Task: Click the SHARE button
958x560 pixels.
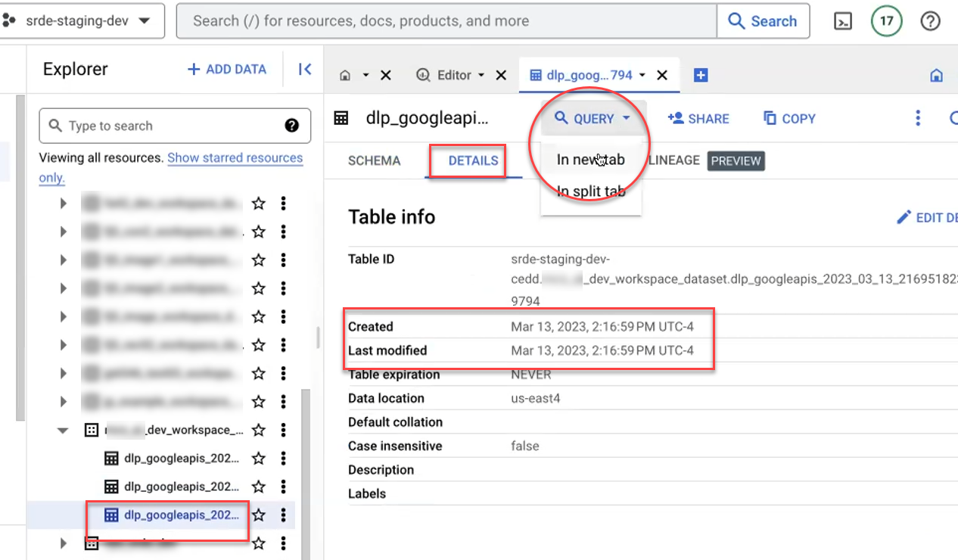Action: (698, 119)
